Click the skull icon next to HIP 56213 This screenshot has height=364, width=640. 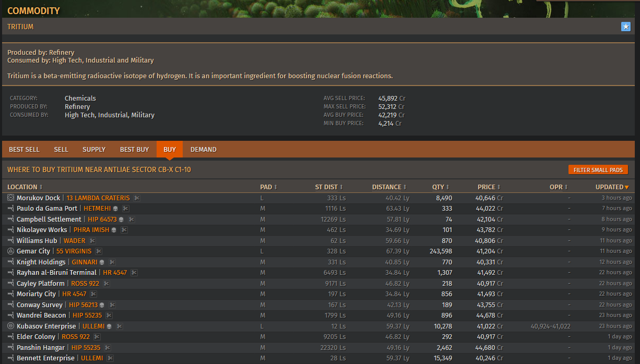(102, 305)
